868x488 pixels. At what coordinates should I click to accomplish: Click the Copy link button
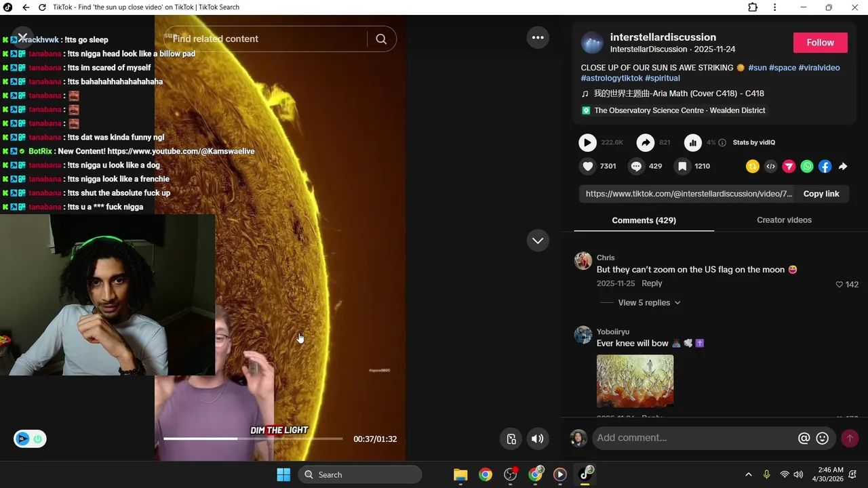(x=821, y=194)
